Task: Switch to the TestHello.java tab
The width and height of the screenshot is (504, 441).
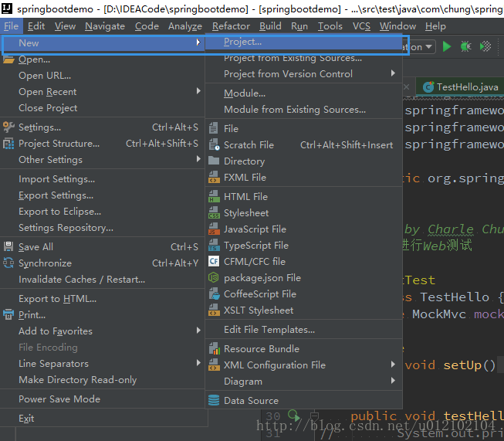Action: [461, 87]
